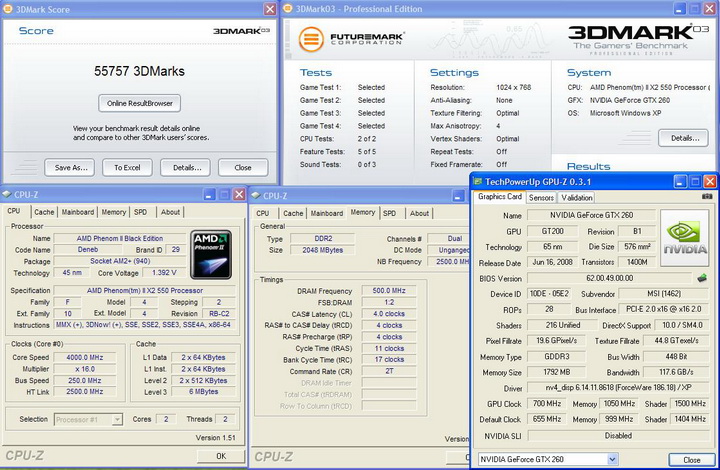Switch to Cache tab in left CPU-Z
The height and width of the screenshot is (470, 720).
tap(44, 212)
